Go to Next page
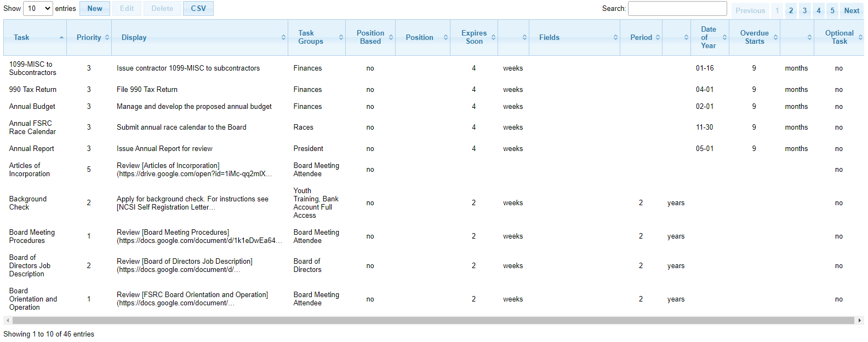Screen dimensions: 868x342 852,10
